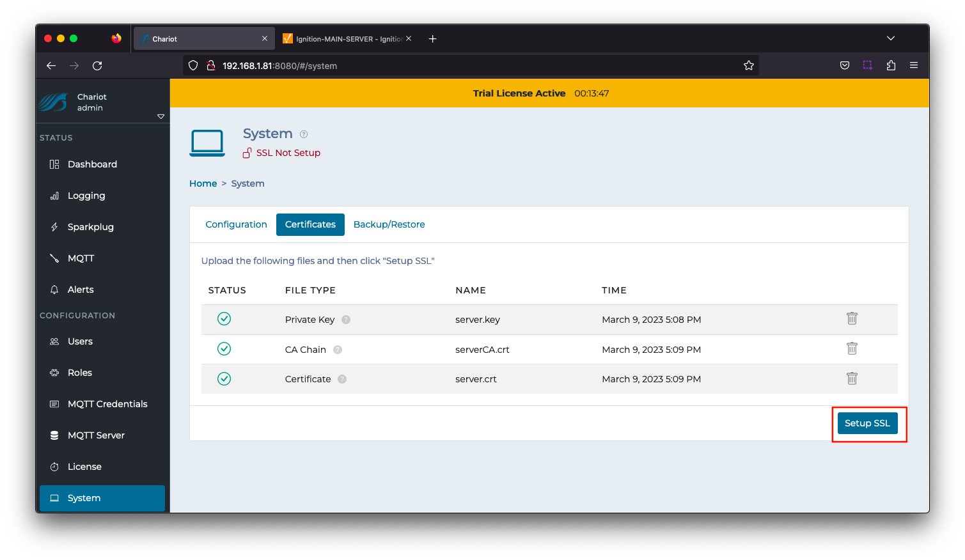Click the server.crt file name
Viewport: 965px width, 560px height.
tap(476, 379)
